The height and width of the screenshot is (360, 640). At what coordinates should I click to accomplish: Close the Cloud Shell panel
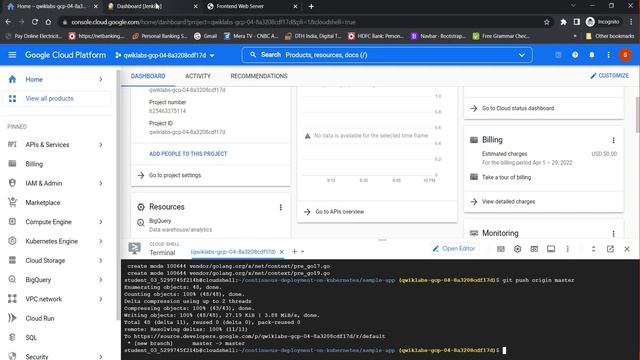(627, 249)
